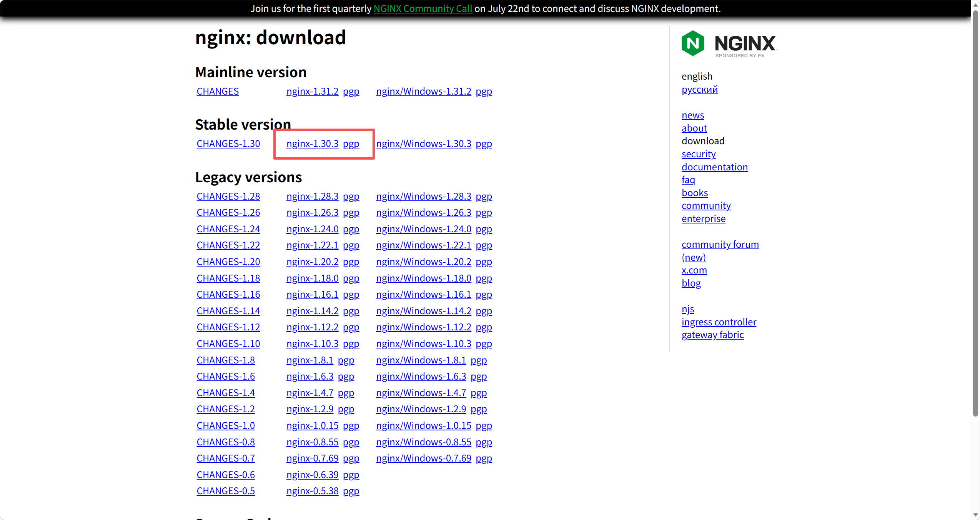Open the njs project link

click(x=687, y=309)
